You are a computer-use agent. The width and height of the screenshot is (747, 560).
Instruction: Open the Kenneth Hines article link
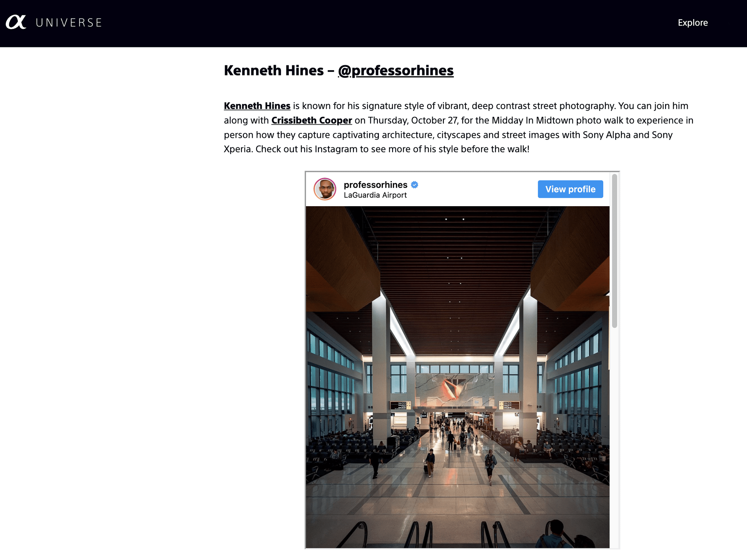point(257,106)
